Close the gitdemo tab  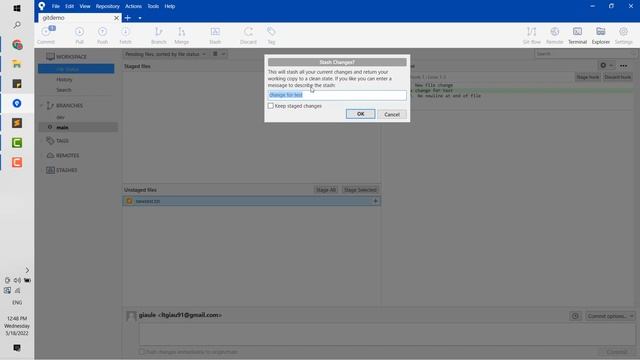tap(116, 18)
